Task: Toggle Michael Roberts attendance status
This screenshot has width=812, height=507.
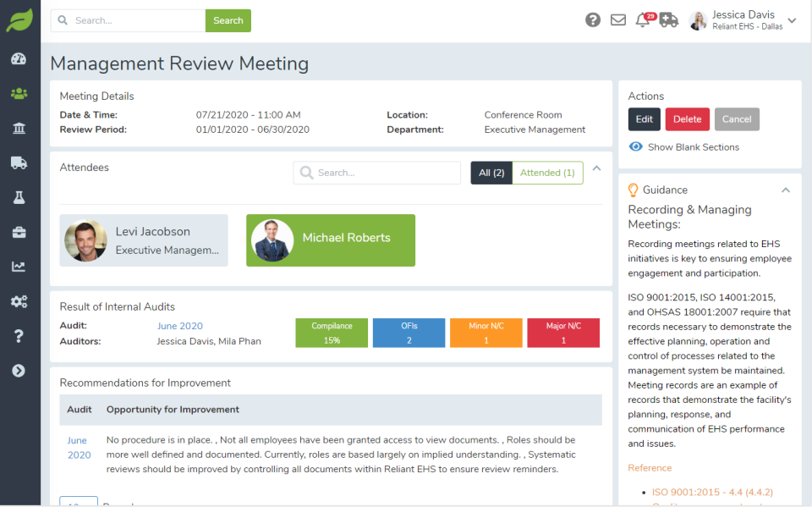Action: (x=330, y=240)
